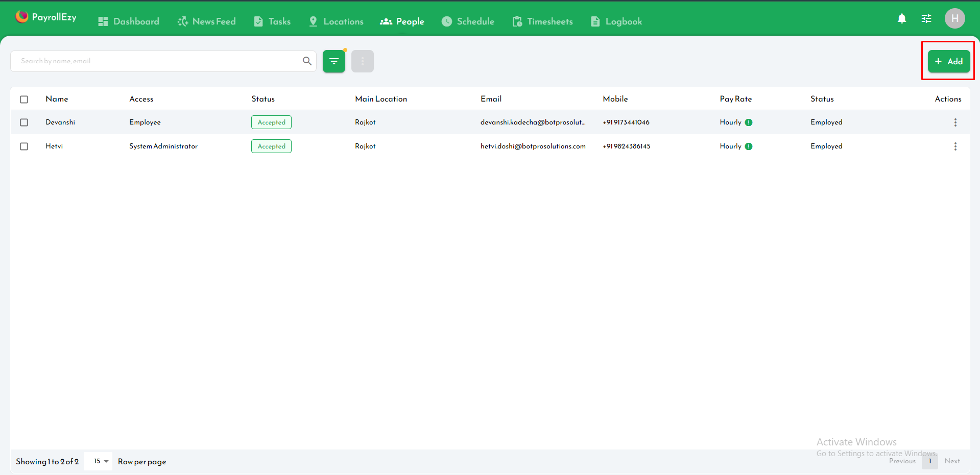Select the checkbox next to Devanshi
The width and height of the screenshot is (980, 475).
(24, 122)
